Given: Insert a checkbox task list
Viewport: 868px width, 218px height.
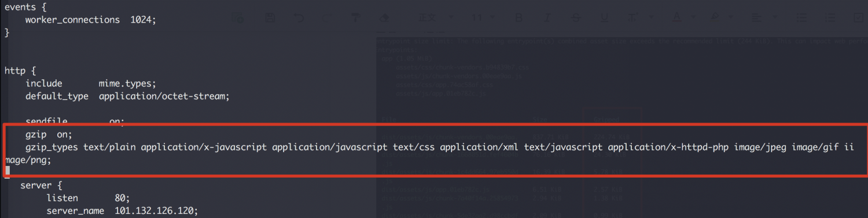Looking at the screenshot, I should click(x=859, y=17).
